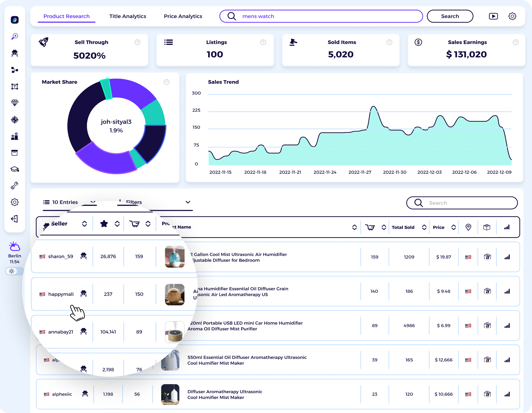The height and width of the screenshot is (413, 532).
Task: Show the Market Share help icon
Action: tap(166, 82)
